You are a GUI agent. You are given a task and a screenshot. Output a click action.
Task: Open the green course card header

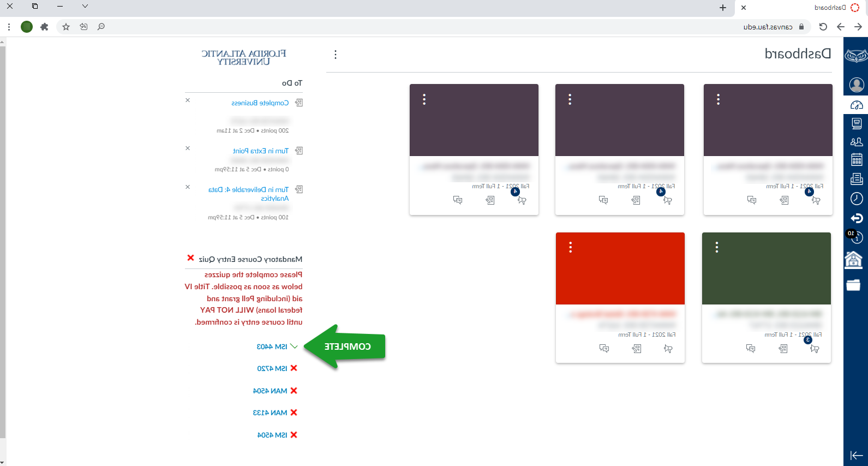pos(767,268)
